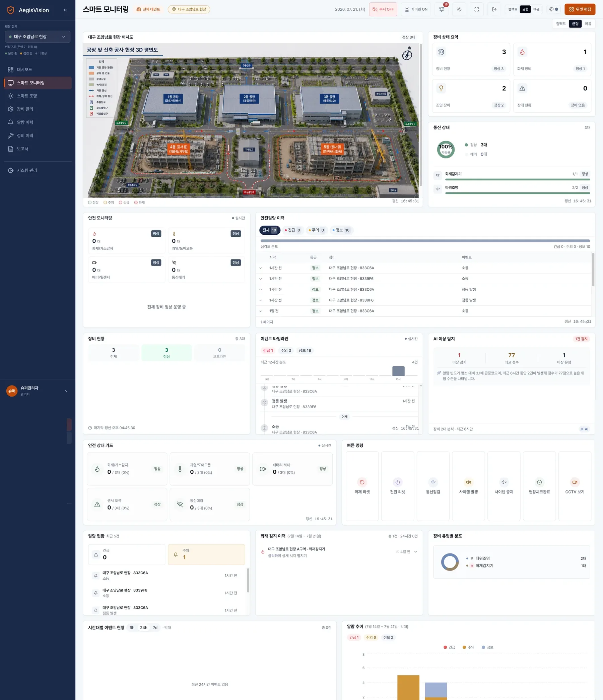Viewport: 603px width, 700px height.
Task: Open the 대구 조암남로 현장 site selector dropdown
Action: (x=38, y=37)
